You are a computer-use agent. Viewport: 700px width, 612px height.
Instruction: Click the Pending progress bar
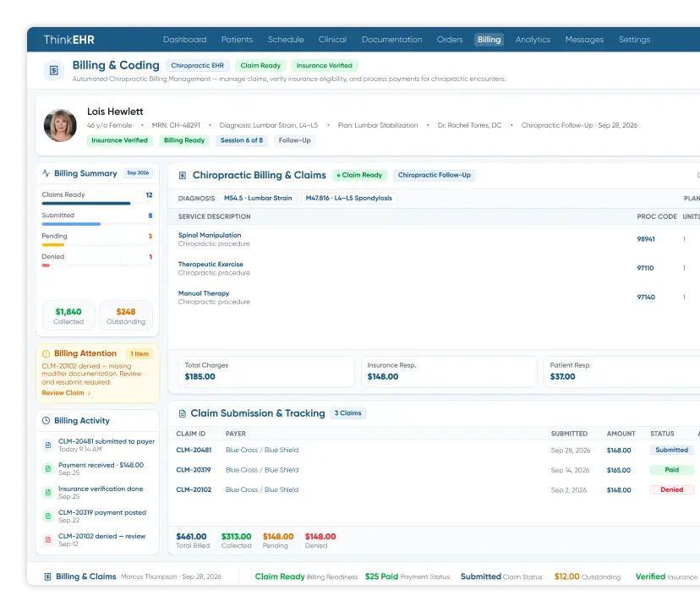[x=97, y=244]
